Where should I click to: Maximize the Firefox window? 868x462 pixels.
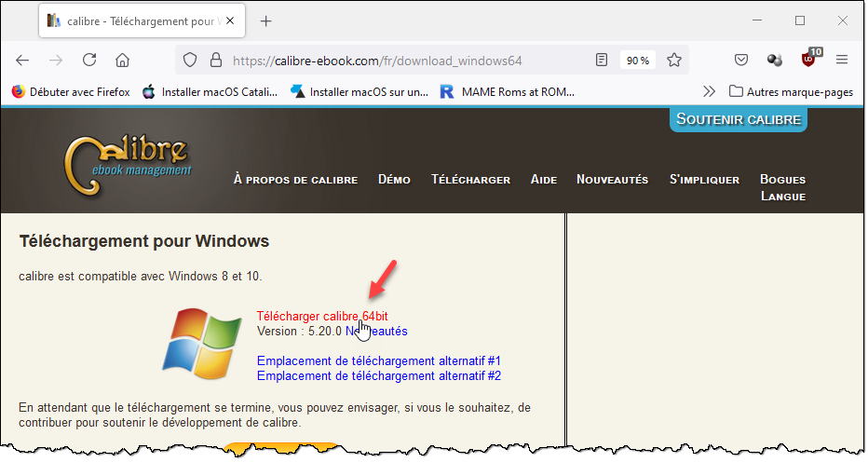(800, 20)
